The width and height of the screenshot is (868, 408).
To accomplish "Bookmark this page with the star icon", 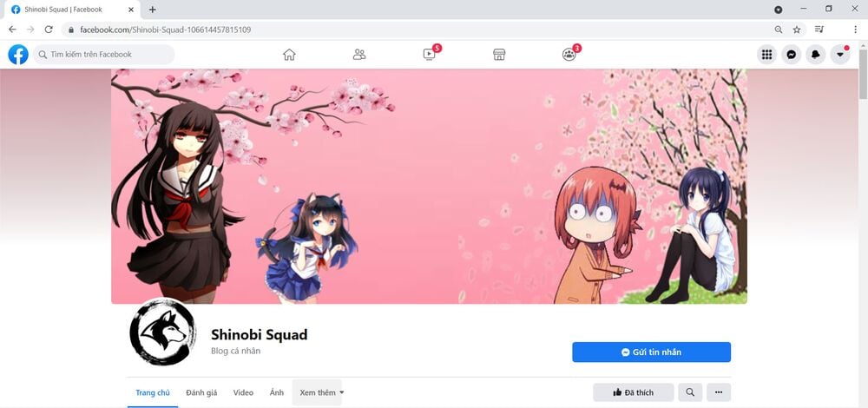I will click(x=797, y=30).
